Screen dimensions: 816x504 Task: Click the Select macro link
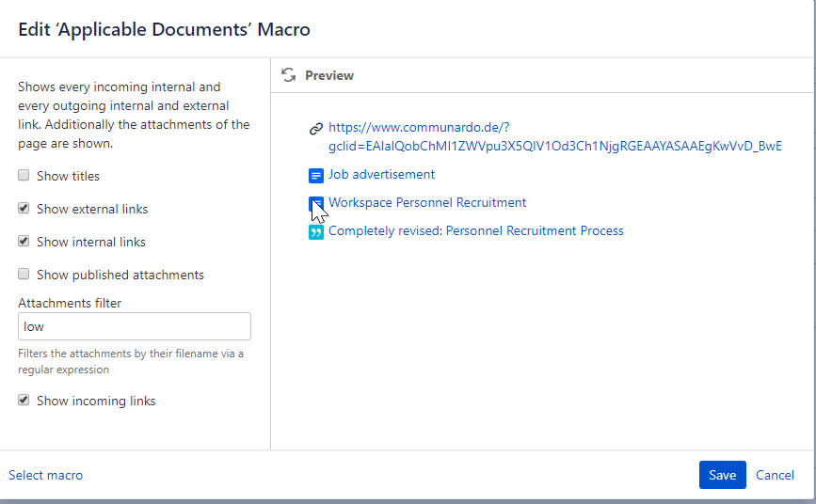[x=45, y=476]
